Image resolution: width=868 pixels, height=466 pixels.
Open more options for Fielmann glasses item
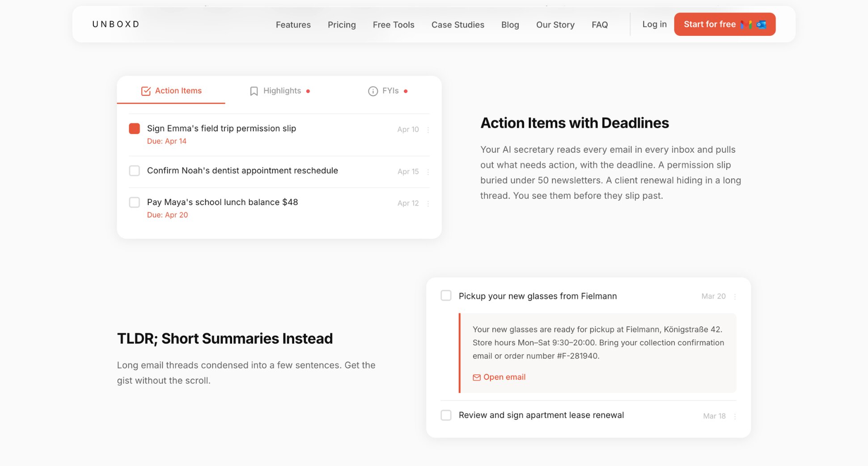pos(735,297)
